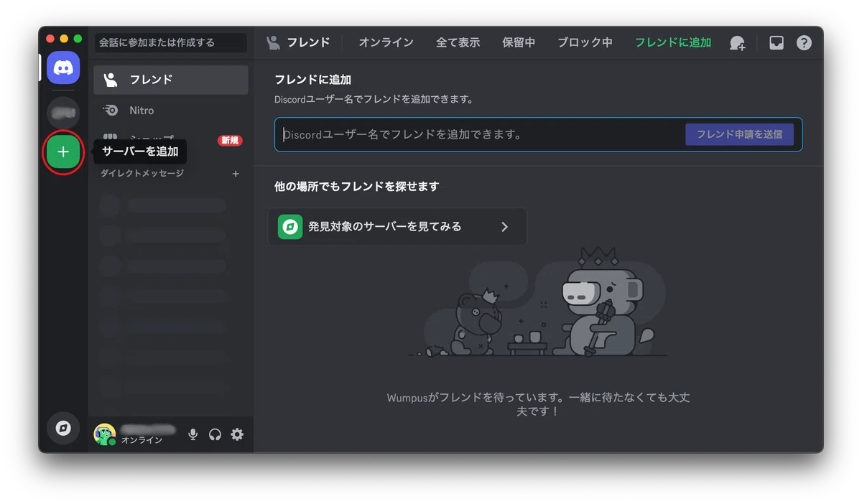Switch to the ブロック中 tab
This screenshot has height=504, width=862.
point(585,42)
